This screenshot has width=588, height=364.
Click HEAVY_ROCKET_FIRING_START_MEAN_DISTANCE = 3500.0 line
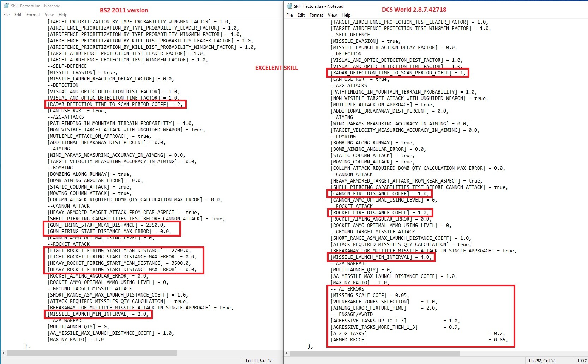click(x=119, y=263)
